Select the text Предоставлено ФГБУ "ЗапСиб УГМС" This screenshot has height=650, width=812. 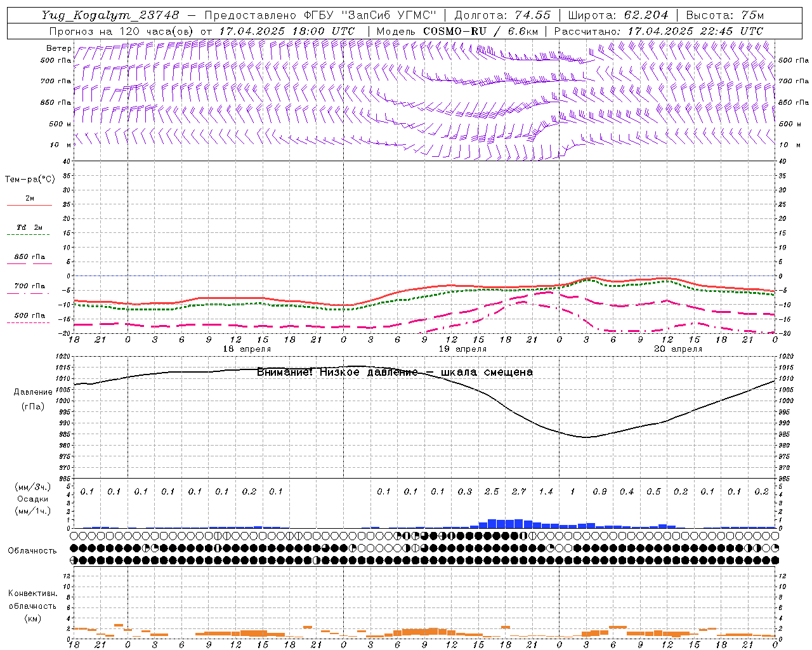[321, 15]
